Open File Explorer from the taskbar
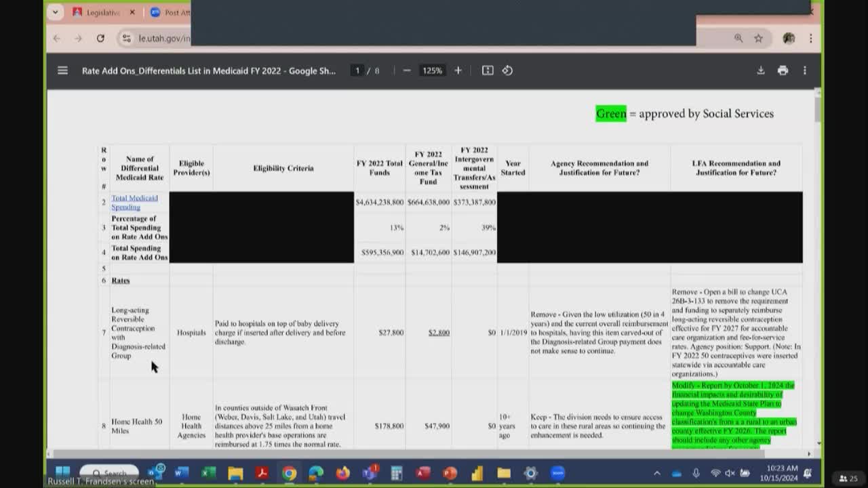868x488 pixels. 235,473
